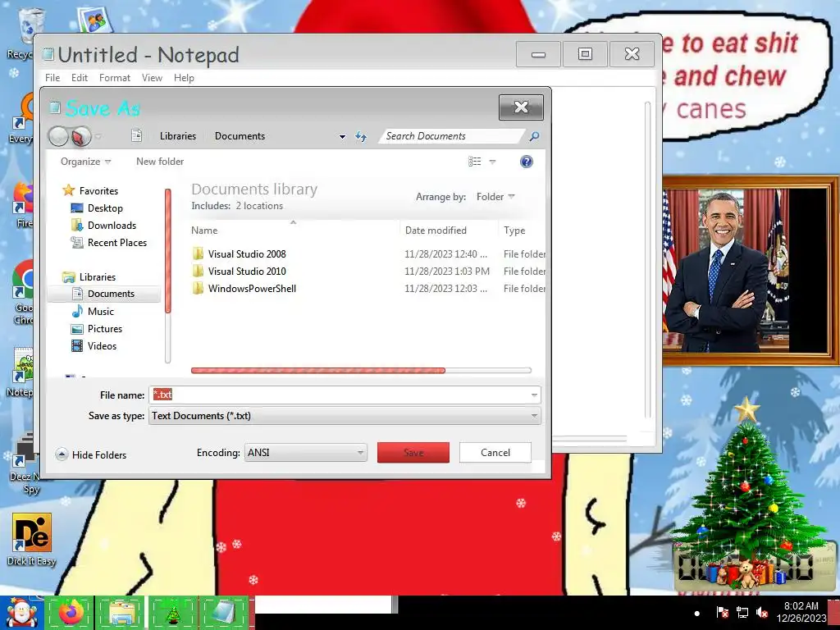Click the File name input field

pyautogui.click(x=339, y=395)
